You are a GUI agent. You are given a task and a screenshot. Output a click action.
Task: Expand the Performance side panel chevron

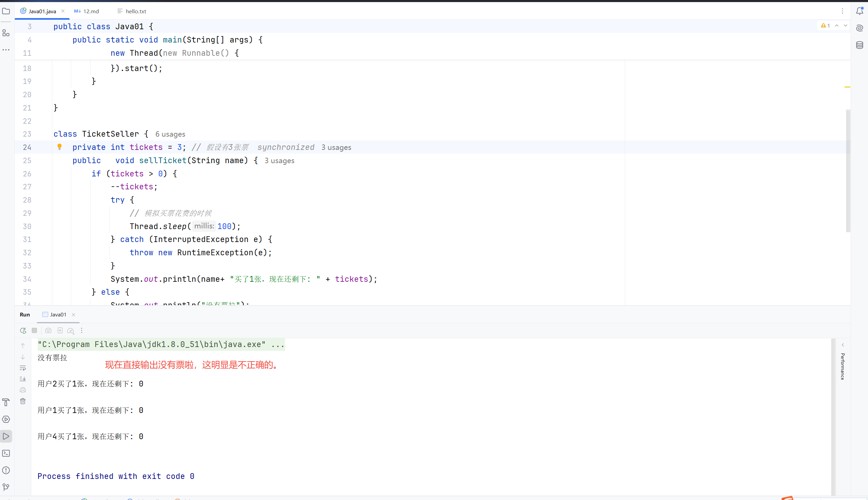pos(842,345)
